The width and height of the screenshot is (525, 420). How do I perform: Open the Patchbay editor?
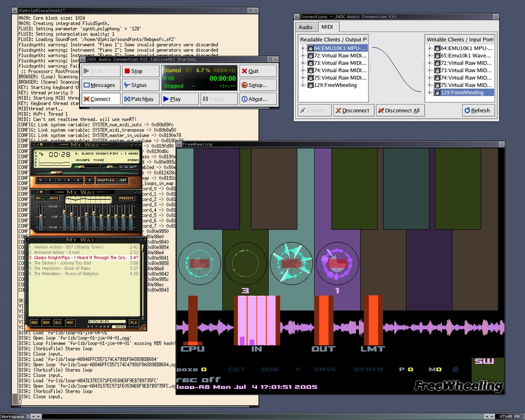click(x=139, y=100)
